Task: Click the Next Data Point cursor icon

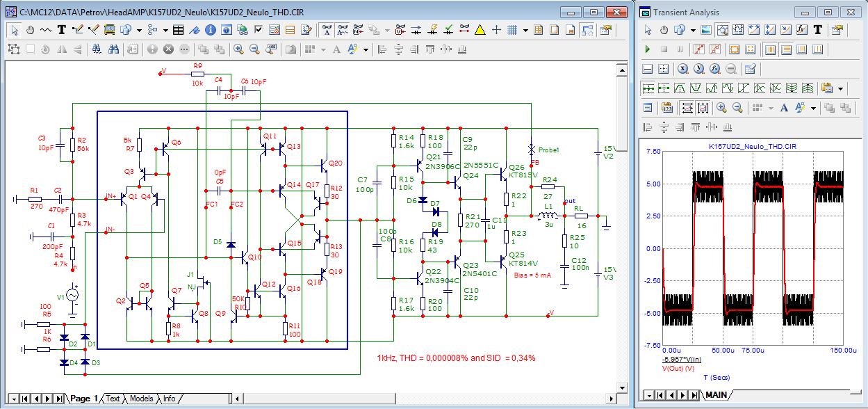Action: (x=648, y=88)
